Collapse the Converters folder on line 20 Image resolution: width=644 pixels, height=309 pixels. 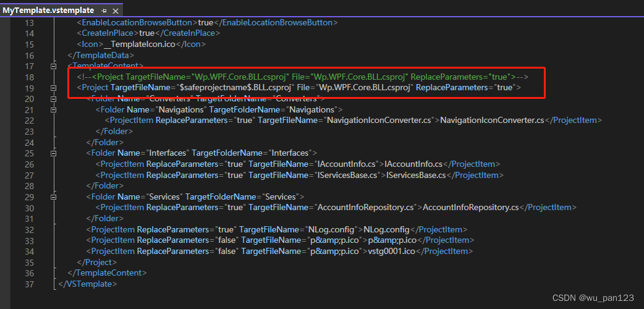(53, 98)
